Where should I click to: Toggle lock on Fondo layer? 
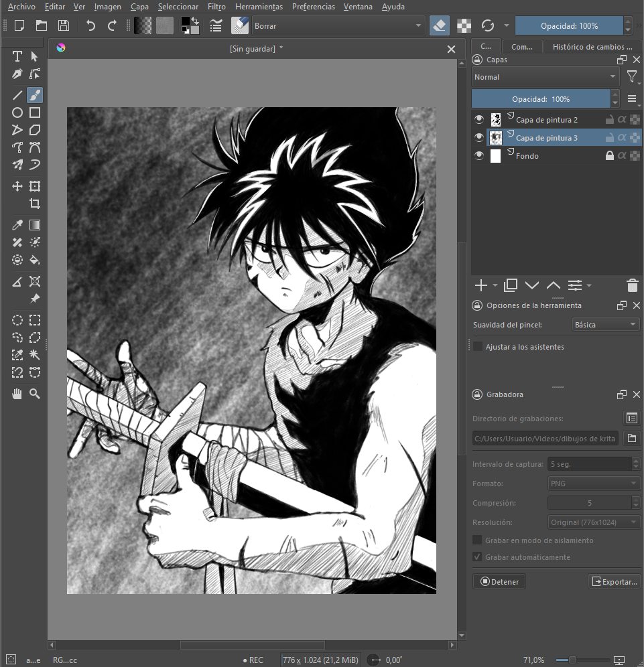tap(610, 155)
